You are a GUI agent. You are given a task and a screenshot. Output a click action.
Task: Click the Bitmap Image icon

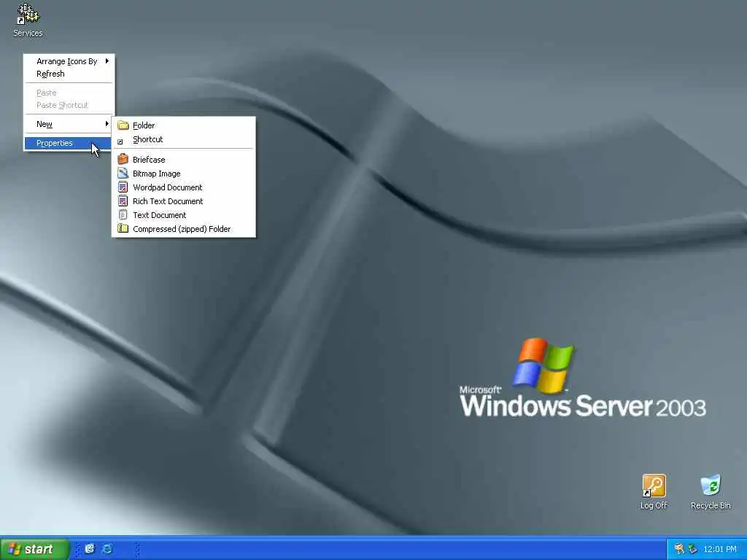click(123, 173)
